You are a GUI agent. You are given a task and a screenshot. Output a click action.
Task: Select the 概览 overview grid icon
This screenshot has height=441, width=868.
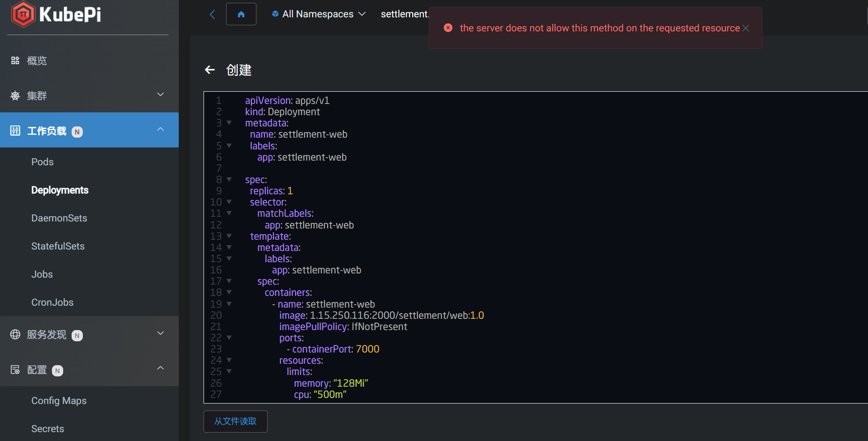click(15, 60)
